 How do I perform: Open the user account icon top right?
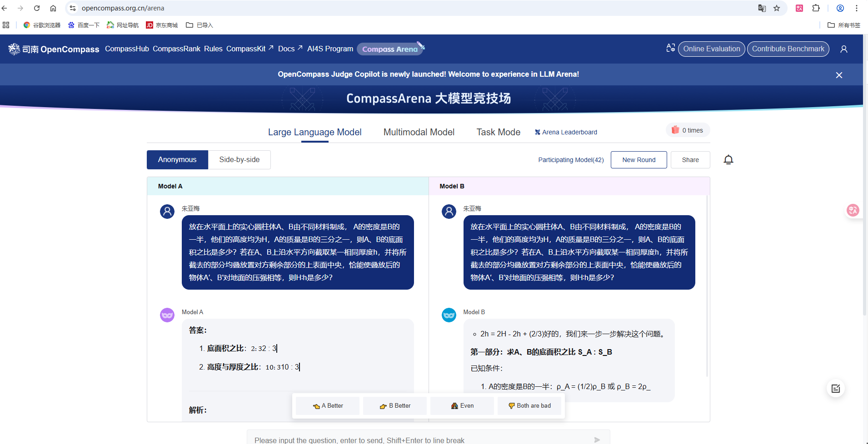[x=844, y=49]
